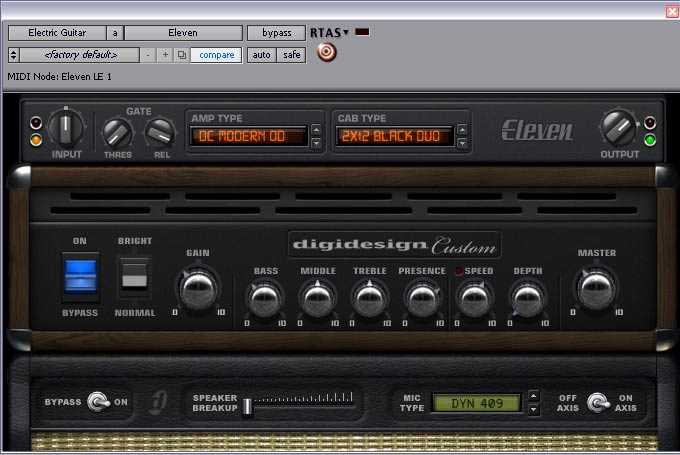Image resolution: width=680 pixels, height=455 pixels.
Task: Click the MIC TYPE down arrow
Action: (x=533, y=409)
